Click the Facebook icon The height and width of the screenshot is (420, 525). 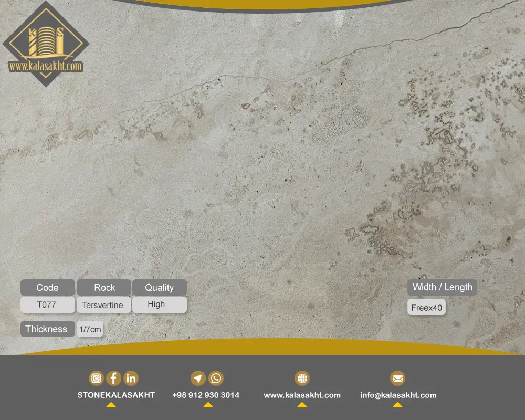coord(113,379)
